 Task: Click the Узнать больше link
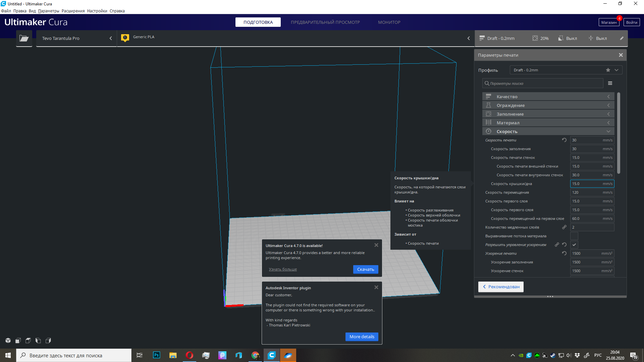coord(283,269)
